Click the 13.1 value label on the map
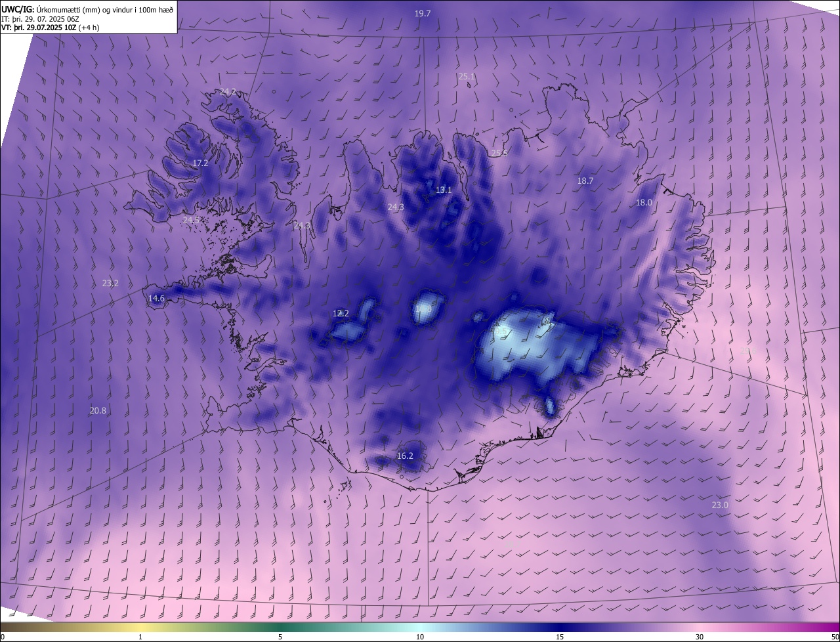The height and width of the screenshot is (642, 840). click(444, 190)
